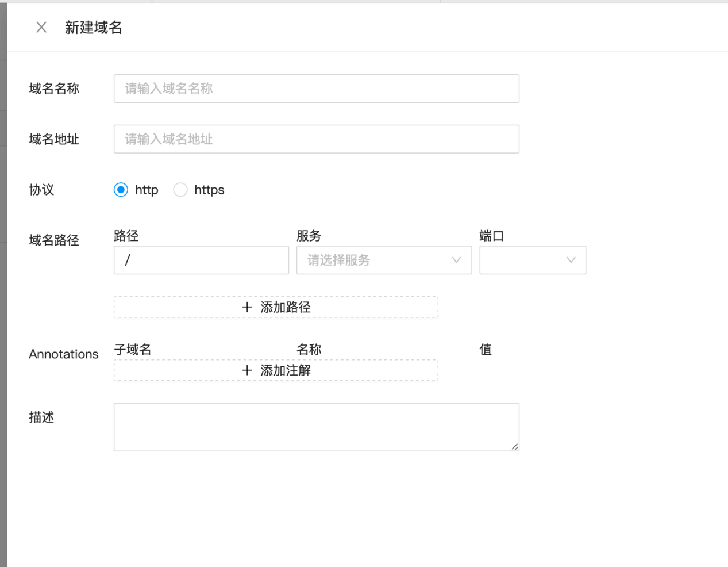
Task: Click the 路径 input containing a slash
Action: tap(201, 260)
